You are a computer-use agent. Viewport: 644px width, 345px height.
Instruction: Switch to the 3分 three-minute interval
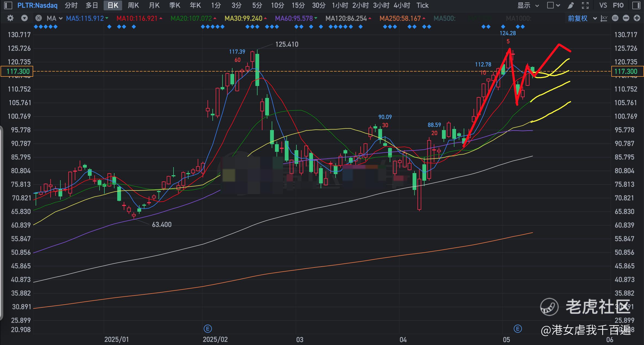237,5
